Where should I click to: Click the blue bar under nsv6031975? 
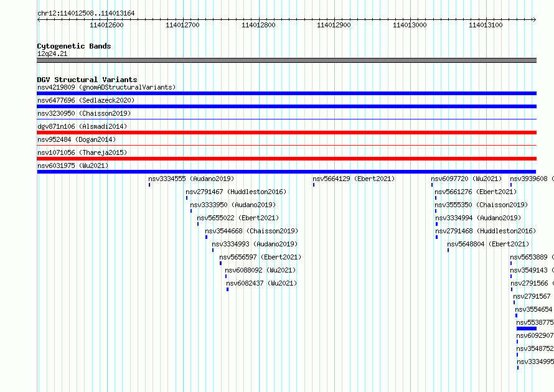coord(286,172)
